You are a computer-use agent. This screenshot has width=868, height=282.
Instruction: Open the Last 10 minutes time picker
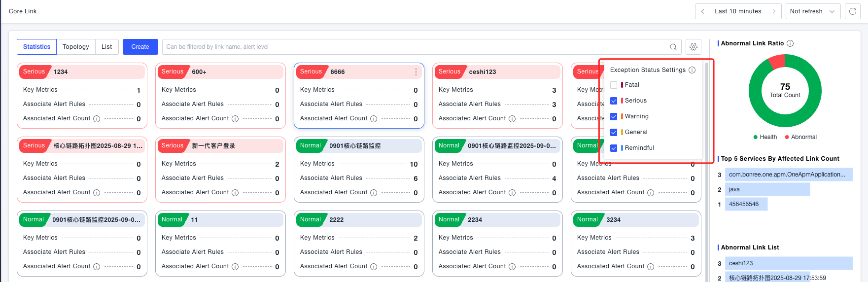738,11
